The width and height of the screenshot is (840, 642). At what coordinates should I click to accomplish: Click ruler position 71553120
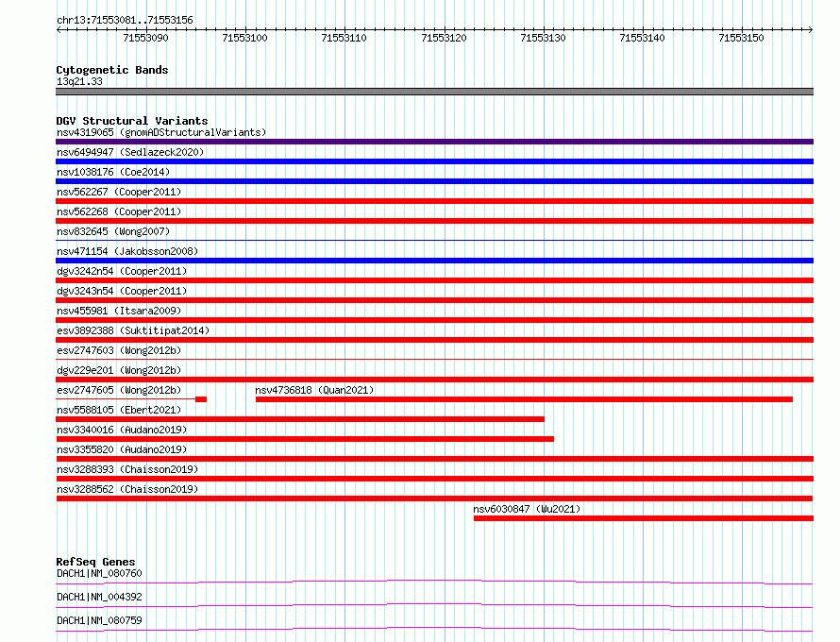click(445, 38)
